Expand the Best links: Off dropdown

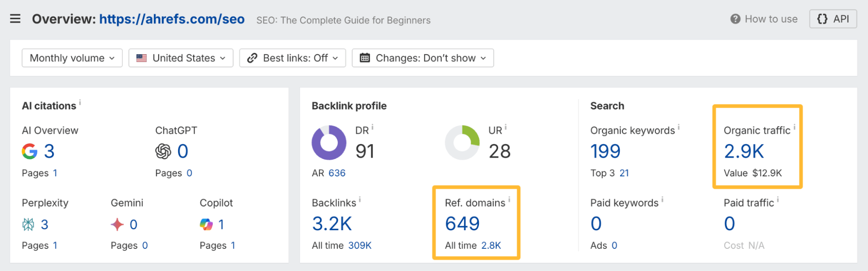tap(293, 58)
